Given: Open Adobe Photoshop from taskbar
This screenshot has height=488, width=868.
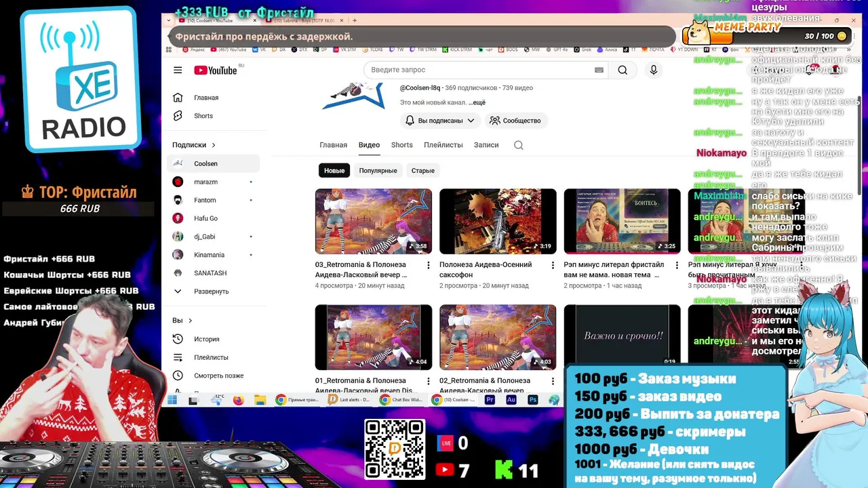Looking at the screenshot, I should tap(533, 400).
